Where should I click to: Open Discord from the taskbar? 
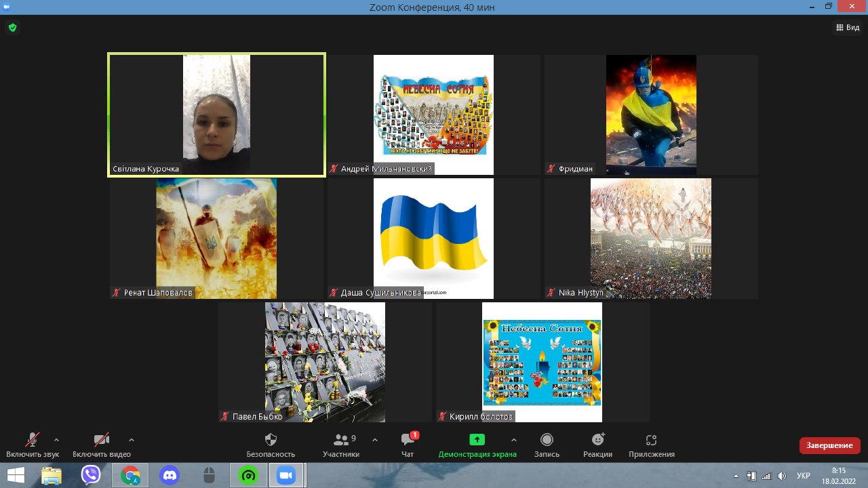(x=170, y=475)
